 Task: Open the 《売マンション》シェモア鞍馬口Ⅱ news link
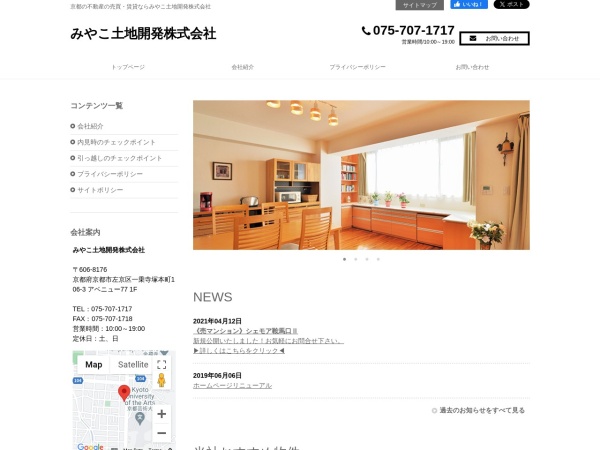click(x=245, y=331)
